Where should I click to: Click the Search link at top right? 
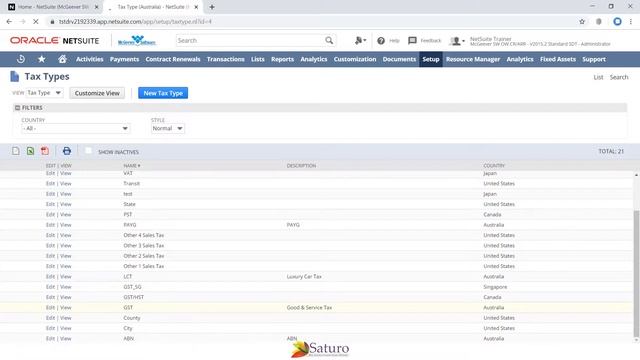619,77
